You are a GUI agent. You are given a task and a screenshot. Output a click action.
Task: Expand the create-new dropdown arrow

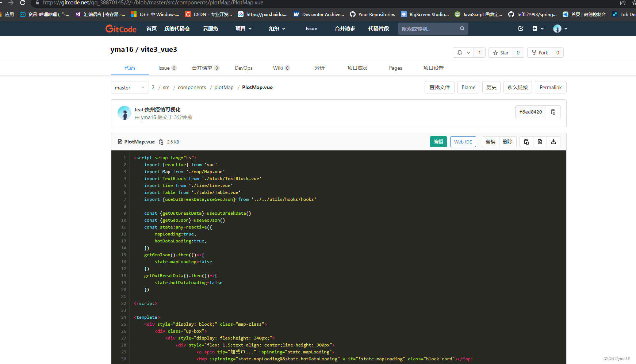[x=542, y=28]
